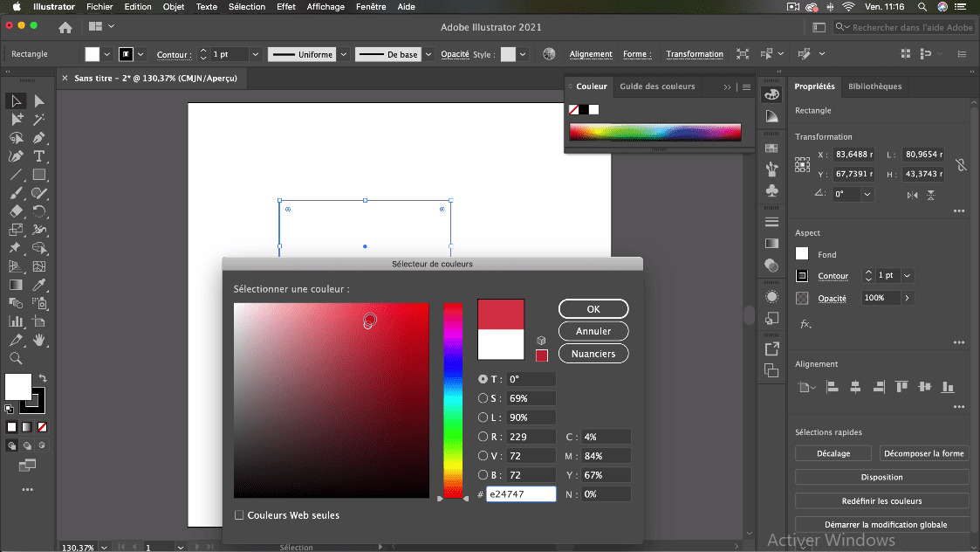Swap fill and stroke colors
This screenshot has width=980, height=552.
(x=43, y=378)
